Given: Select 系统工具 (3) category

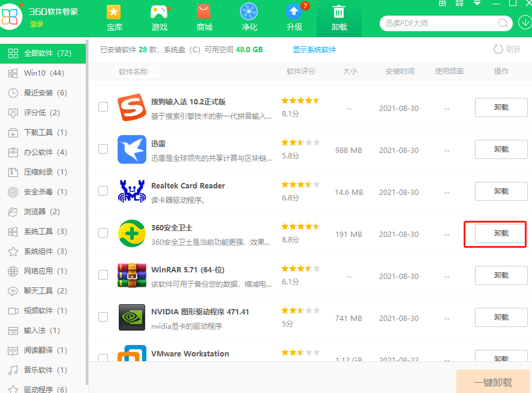Looking at the screenshot, I should coord(43,232).
